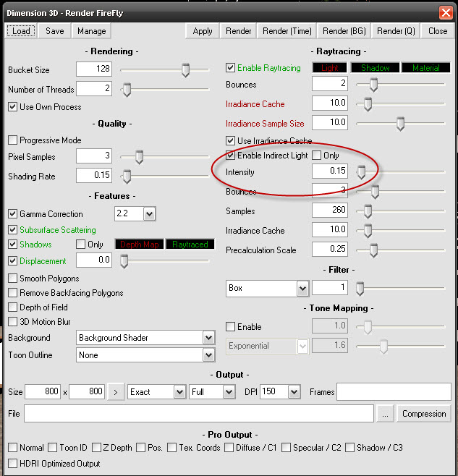Screen dimensions: 458x476
Task: Click the File path input field
Action: click(199, 413)
